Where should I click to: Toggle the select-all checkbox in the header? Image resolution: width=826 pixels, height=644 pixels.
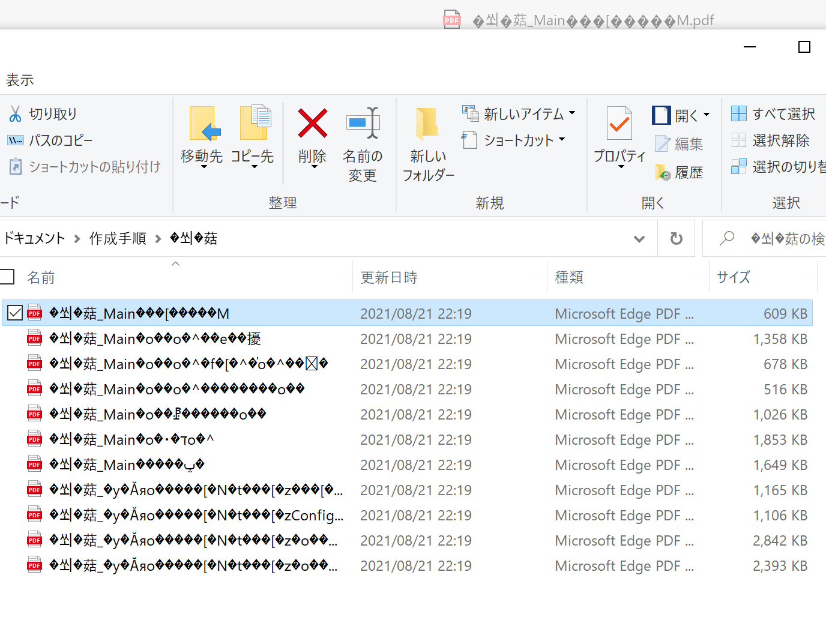coord(7,277)
